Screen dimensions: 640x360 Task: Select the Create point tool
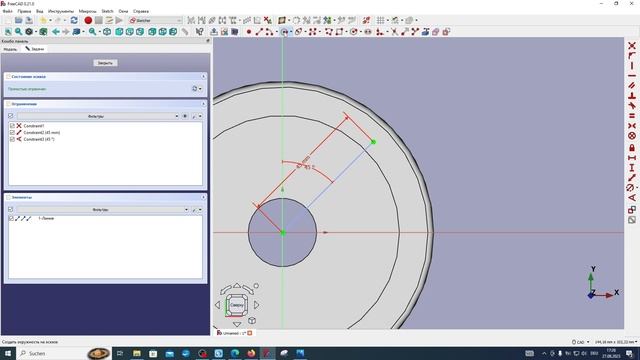tap(249, 31)
